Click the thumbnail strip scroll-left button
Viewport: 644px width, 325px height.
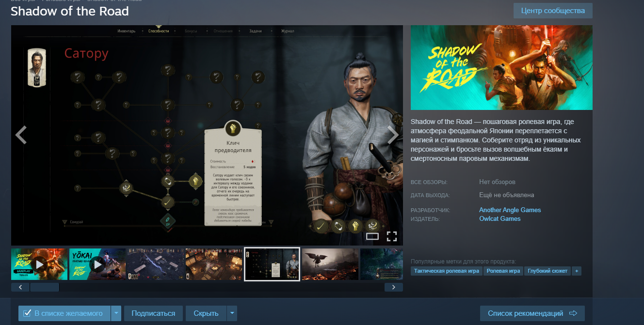coord(20,287)
